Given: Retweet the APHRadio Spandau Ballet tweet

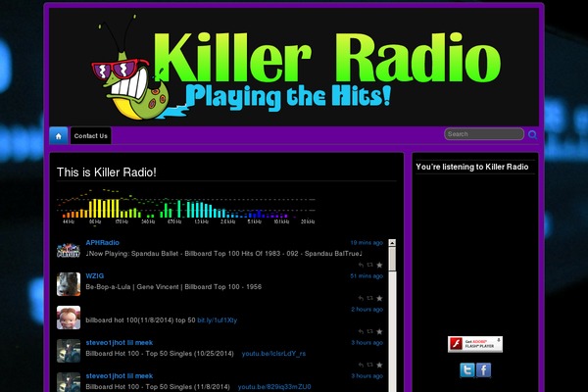Looking at the screenshot, I should pos(369,265).
